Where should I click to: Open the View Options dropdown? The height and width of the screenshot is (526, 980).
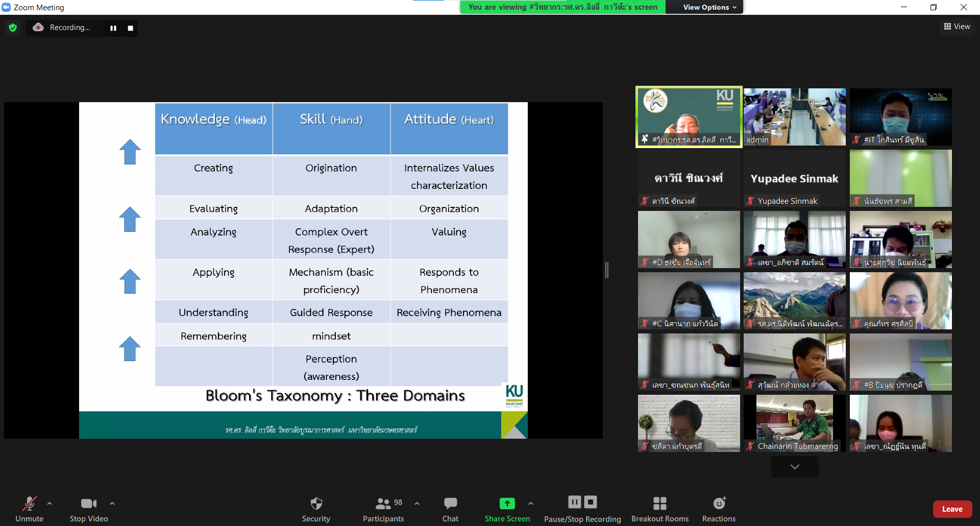pyautogui.click(x=709, y=7)
